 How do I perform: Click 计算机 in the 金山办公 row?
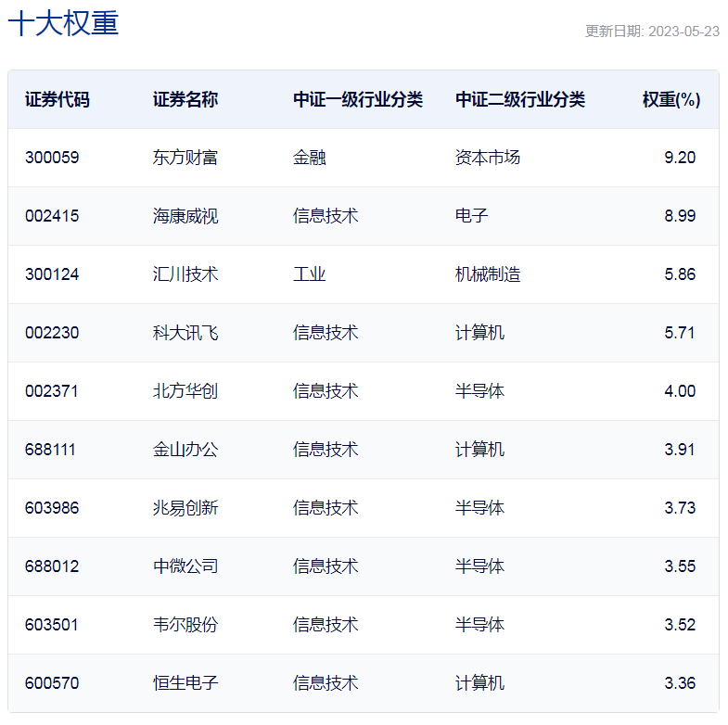(479, 450)
